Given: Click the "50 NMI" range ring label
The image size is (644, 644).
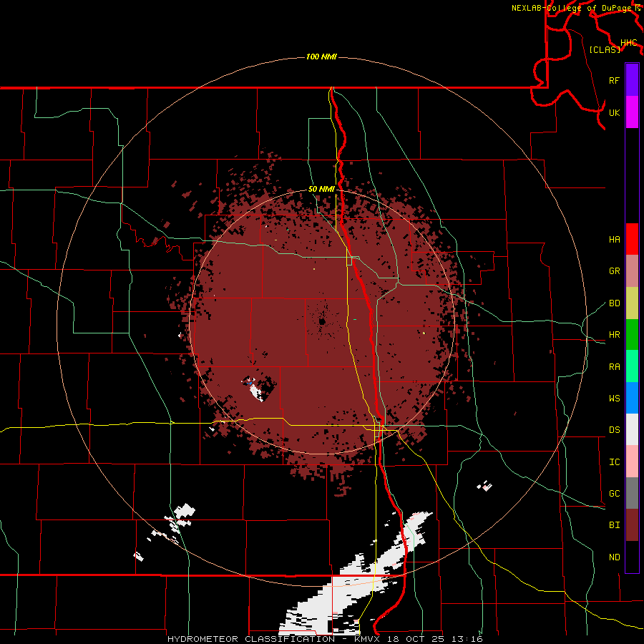Looking at the screenshot, I should (x=321, y=190).
